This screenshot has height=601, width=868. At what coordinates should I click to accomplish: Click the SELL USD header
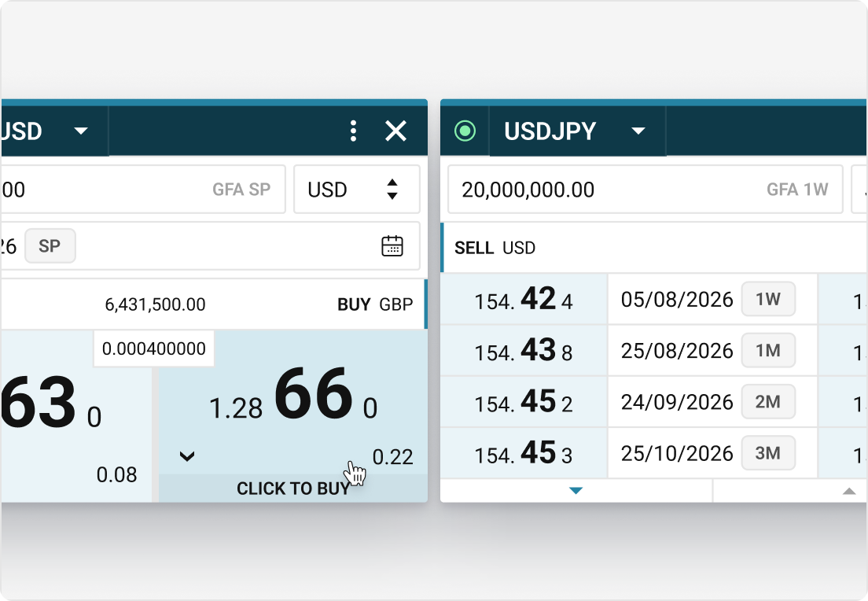[x=495, y=248]
